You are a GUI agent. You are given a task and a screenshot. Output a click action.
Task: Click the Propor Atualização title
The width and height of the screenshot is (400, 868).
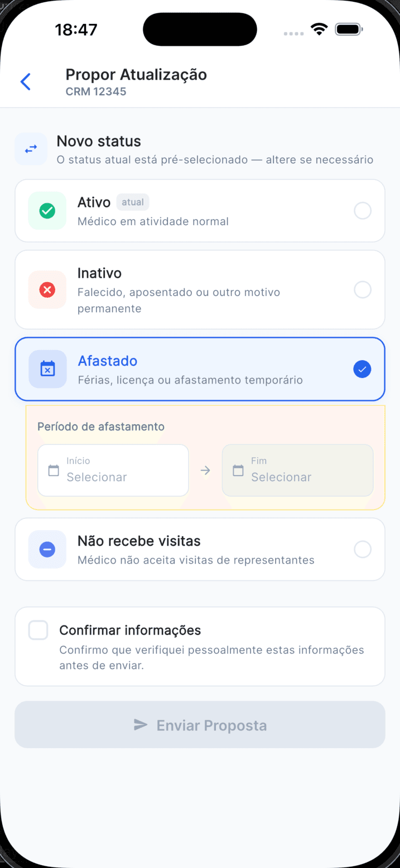[136, 74]
